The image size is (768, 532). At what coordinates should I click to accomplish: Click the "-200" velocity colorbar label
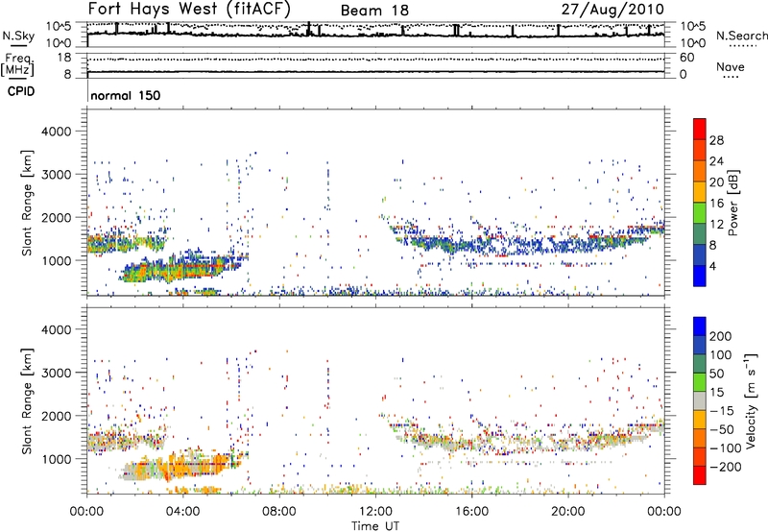pyautogui.click(x=726, y=467)
